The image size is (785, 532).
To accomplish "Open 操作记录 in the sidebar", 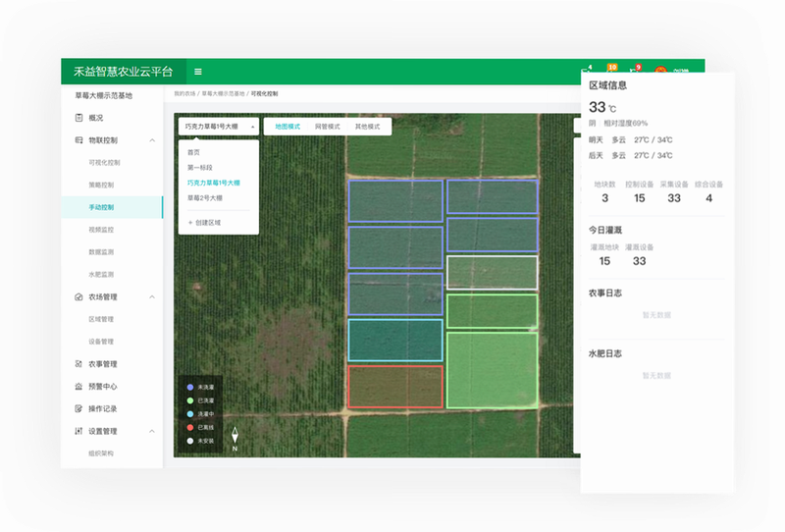I will pos(103,408).
